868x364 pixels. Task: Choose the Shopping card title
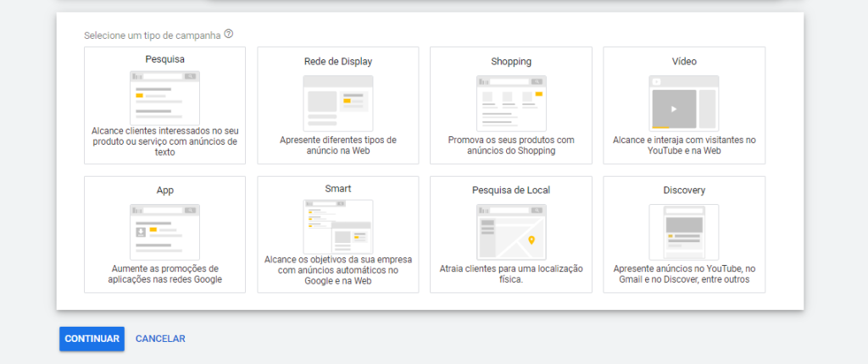point(511,62)
